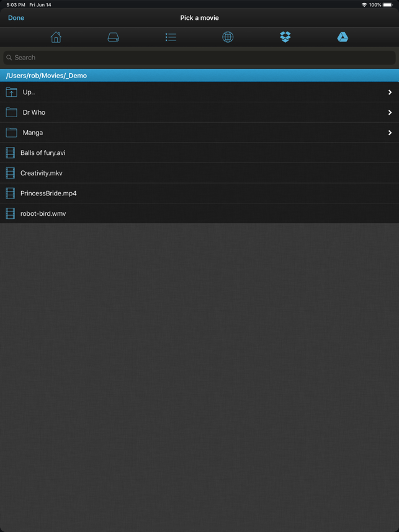
Task: Tap the chevron on the Dr Who row
Action: (390, 112)
